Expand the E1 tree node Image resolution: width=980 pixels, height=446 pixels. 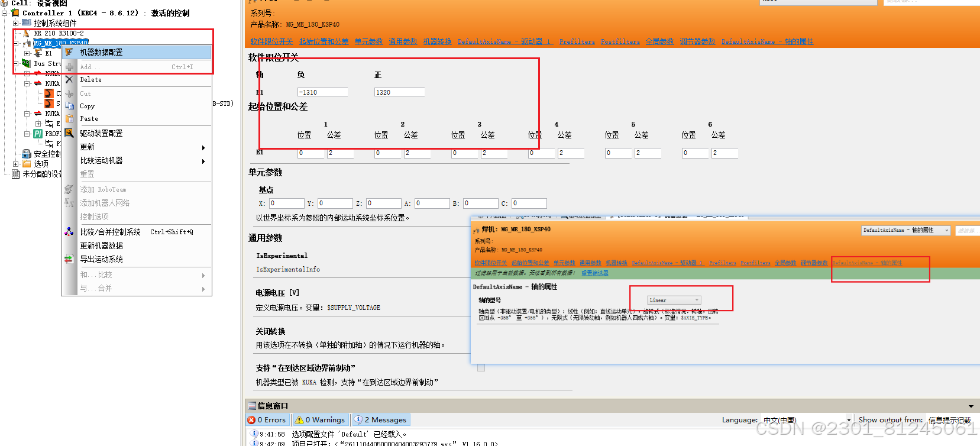click(x=27, y=53)
